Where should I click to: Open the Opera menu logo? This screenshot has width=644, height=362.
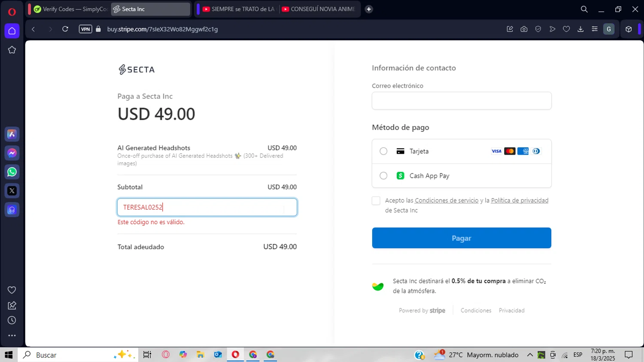coord(12,12)
